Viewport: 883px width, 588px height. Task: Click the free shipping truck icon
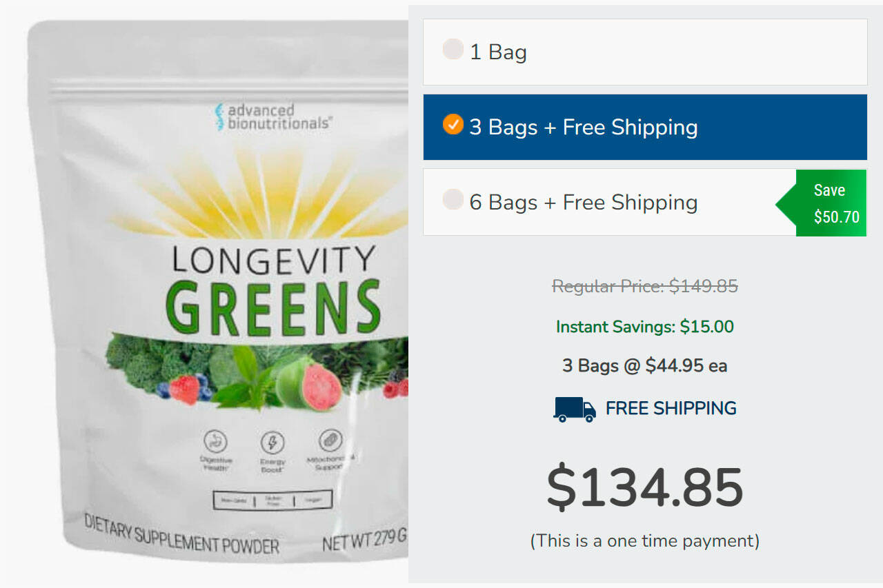[x=575, y=409]
